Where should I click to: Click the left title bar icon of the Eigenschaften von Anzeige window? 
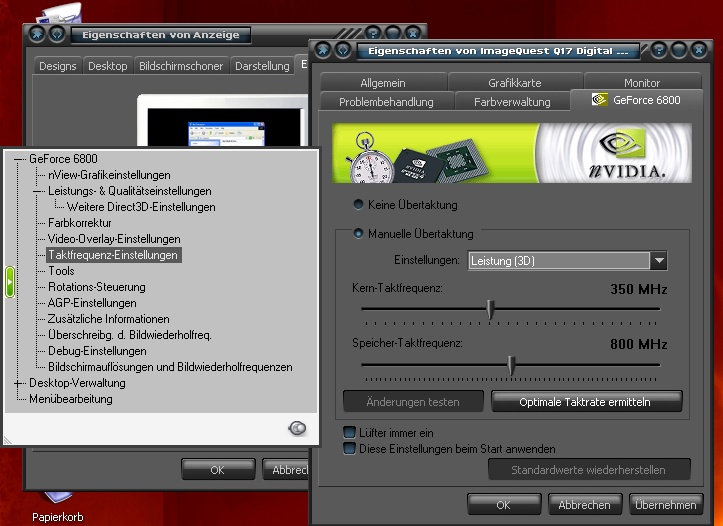[37, 34]
